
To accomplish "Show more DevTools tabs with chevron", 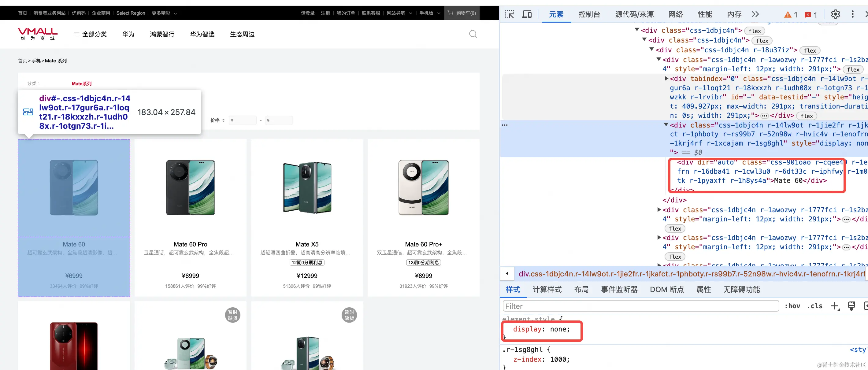I will click(755, 14).
